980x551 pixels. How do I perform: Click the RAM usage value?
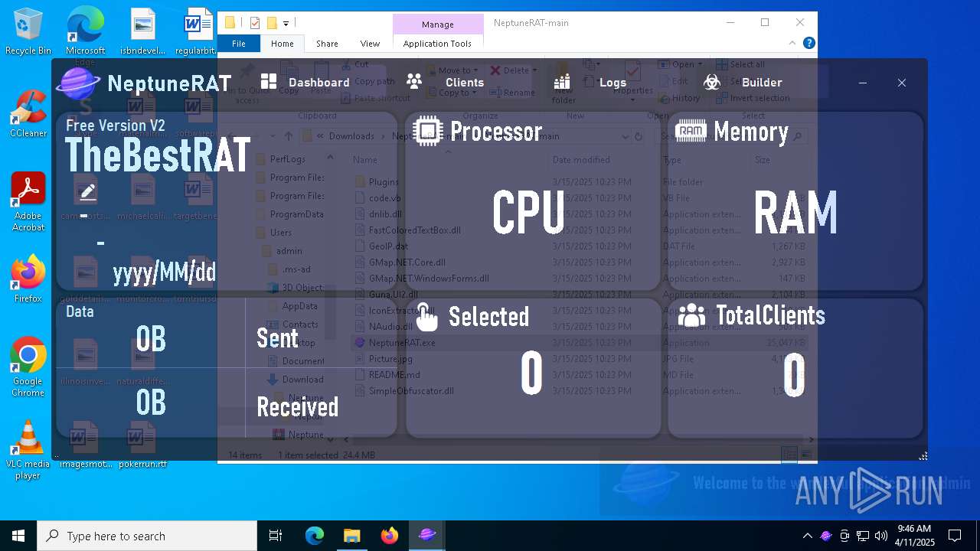click(x=795, y=213)
